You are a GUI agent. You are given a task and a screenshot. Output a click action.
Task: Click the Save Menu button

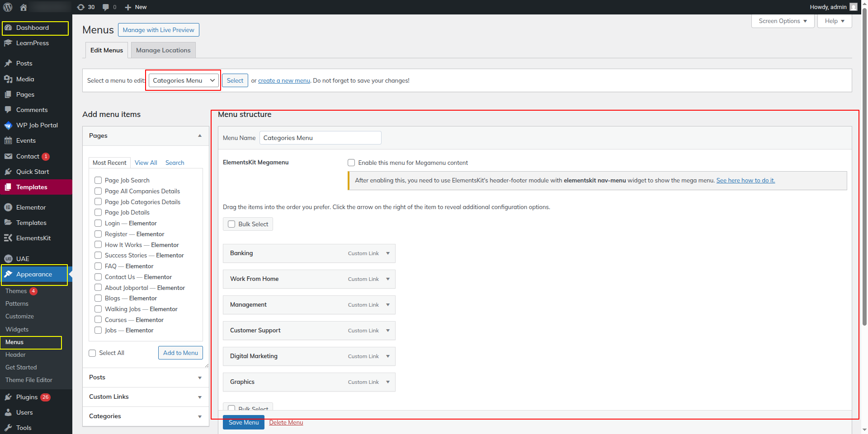coord(243,423)
